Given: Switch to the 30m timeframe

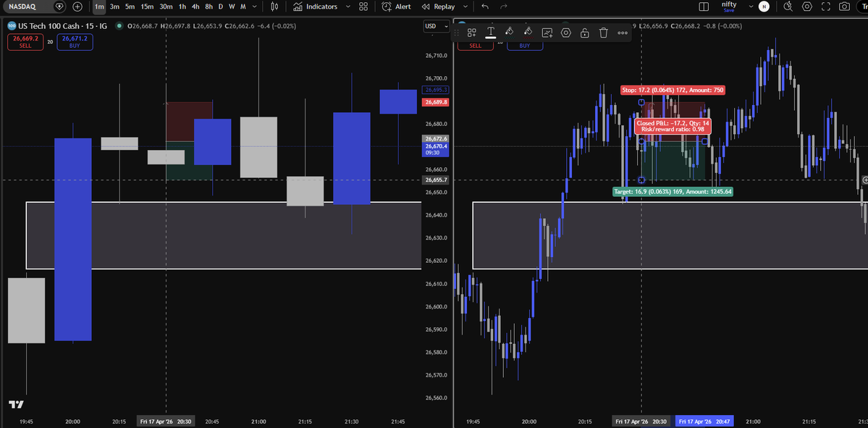Looking at the screenshot, I should (x=166, y=7).
